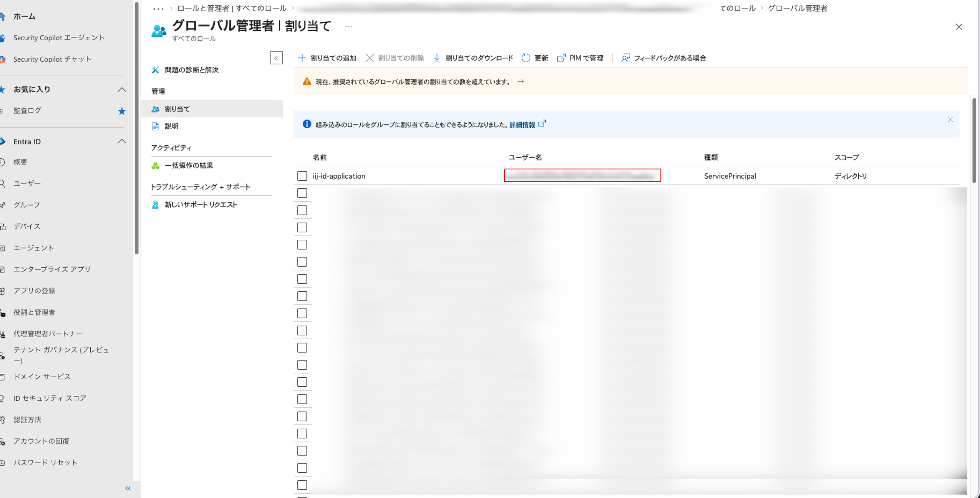Tick the checkbox in the row below iij-id-application
980x498 pixels.
pos(302,193)
